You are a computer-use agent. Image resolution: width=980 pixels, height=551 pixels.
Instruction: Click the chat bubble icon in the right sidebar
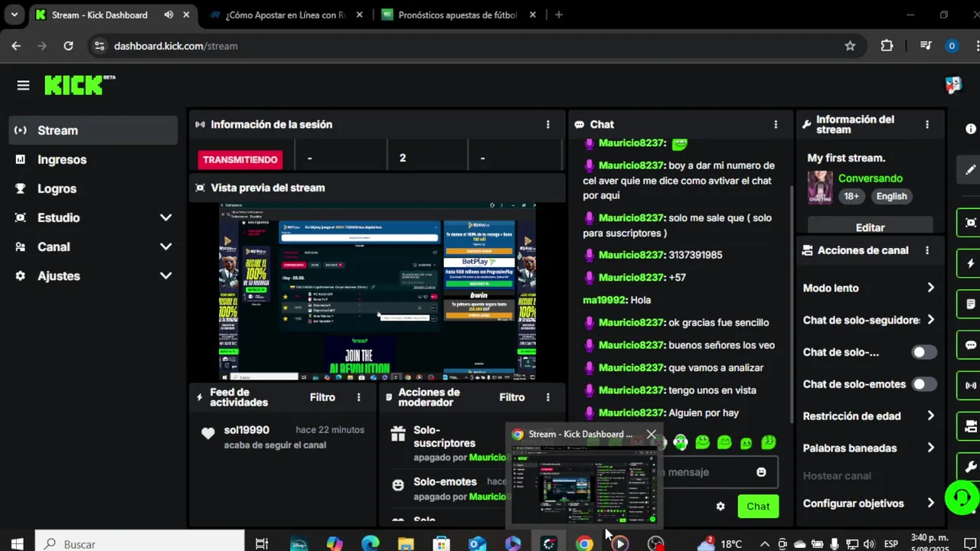coord(971,344)
